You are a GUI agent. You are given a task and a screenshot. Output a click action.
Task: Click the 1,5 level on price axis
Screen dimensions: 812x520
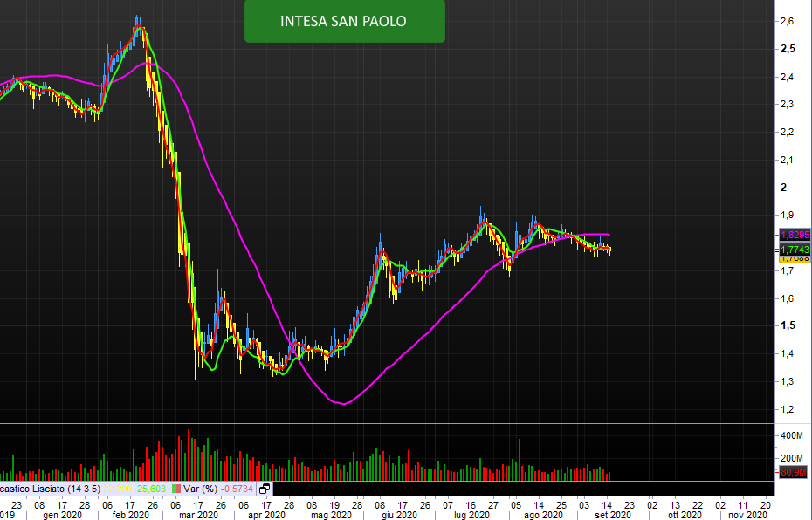(x=788, y=325)
